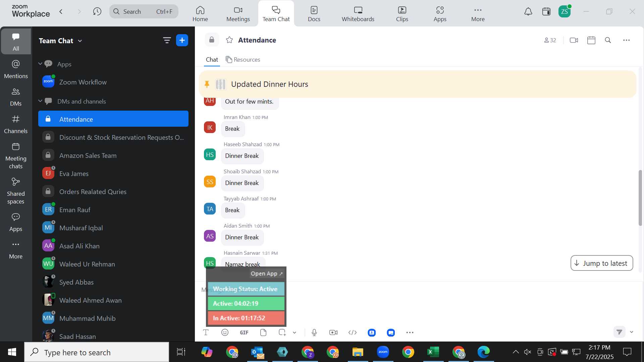Open the pinned Updated Dinner Hours message

pos(418,84)
